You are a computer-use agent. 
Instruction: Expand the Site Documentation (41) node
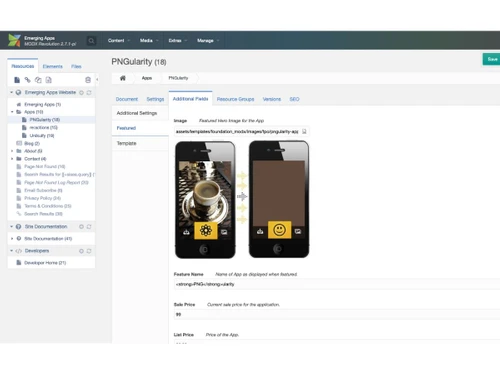[x=12, y=239]
